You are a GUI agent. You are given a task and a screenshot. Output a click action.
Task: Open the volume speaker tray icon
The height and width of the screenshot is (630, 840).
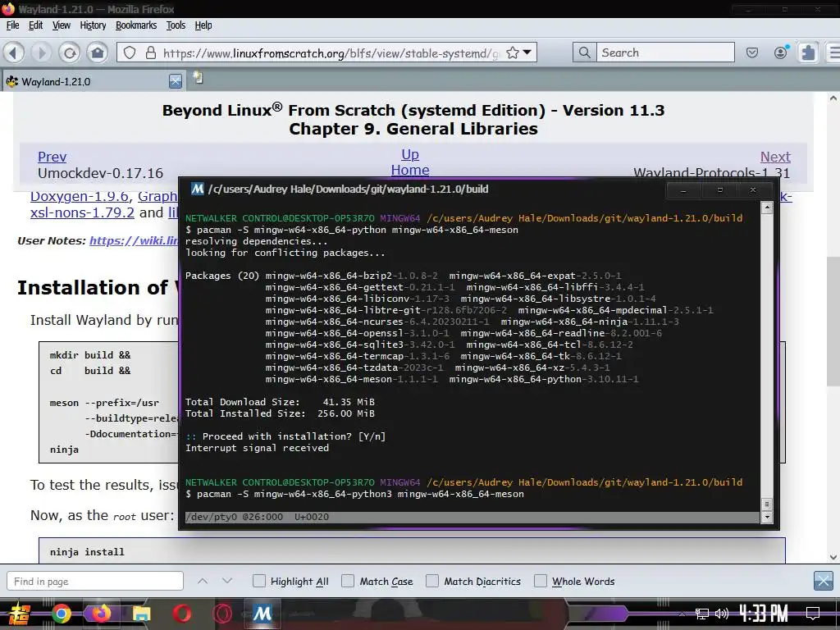(x=722, y=614)
